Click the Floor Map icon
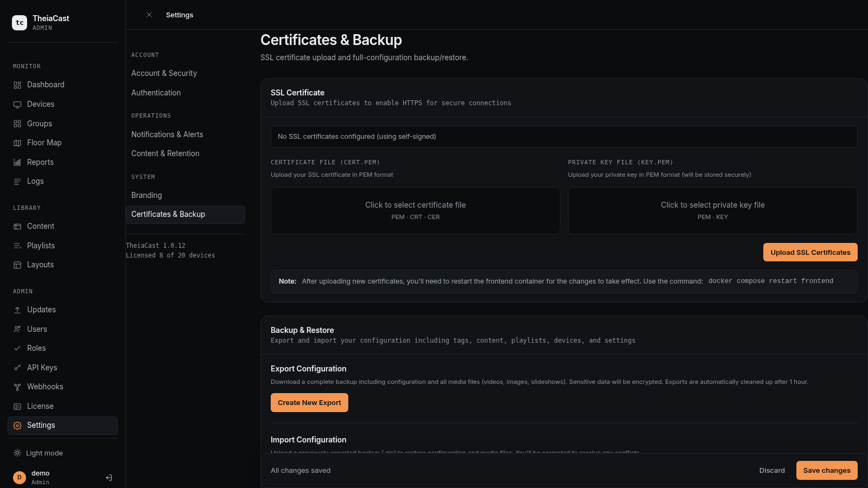This screenshot has width=868, height=488. point(17,143)
